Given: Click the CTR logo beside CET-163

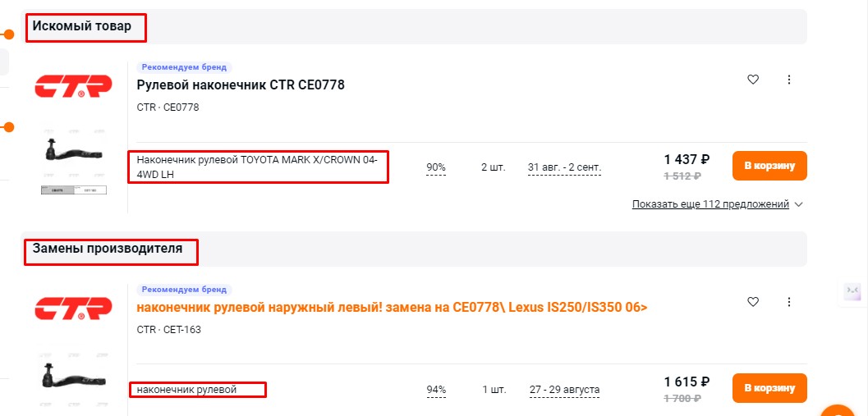Looking at the screenshot, I should (x=74, y=309).
